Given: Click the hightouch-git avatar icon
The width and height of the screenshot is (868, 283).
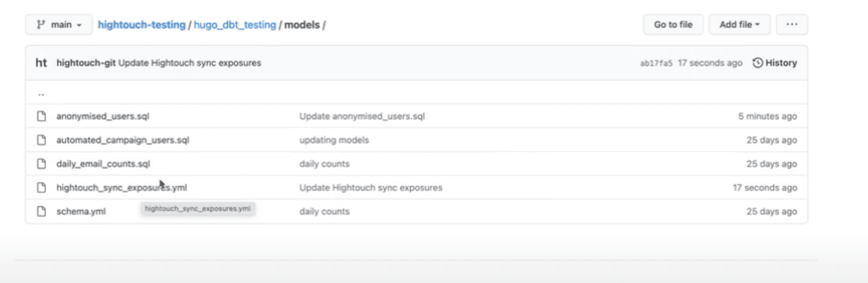Looking at the screenshot, I should 41,63.
